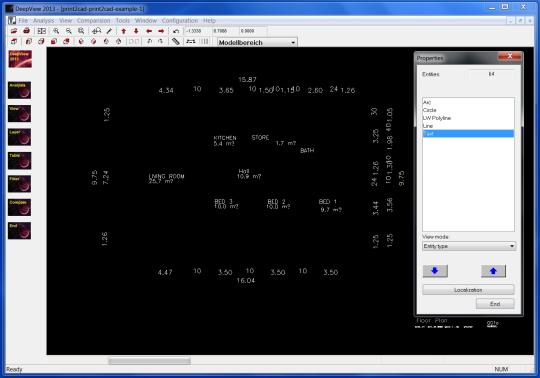Click the BED 1 label in drawing
Viewport: 540px width, 378px height.
328,202
